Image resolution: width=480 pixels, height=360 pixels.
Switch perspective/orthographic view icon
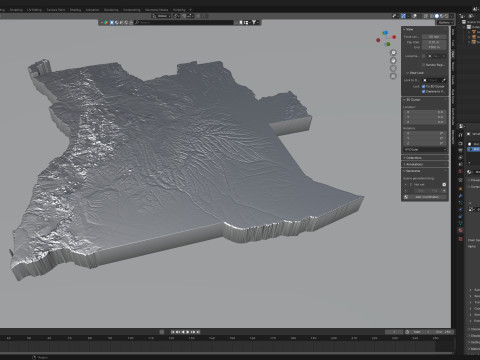click(393, 76)
